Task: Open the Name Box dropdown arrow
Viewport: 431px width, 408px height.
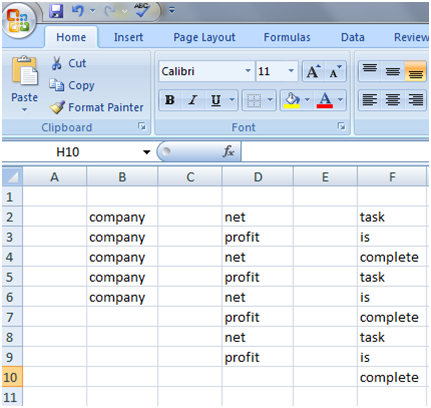Action: click(146, 152)
